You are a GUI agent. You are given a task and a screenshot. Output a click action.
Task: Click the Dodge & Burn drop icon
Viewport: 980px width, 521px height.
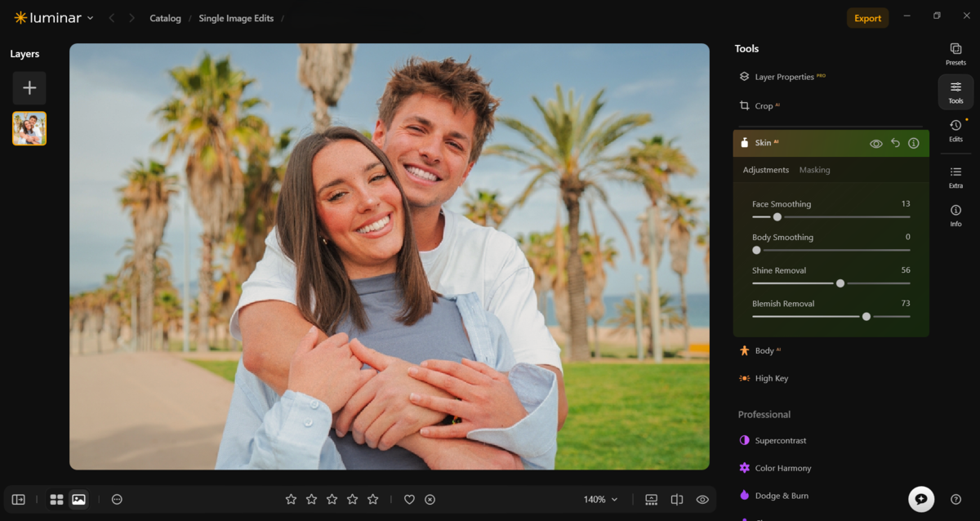point(744,495)
